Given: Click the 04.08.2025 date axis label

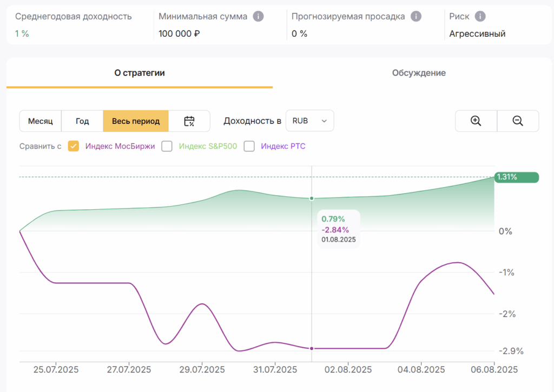Looking at the screenshot, I should pyautogui.click(x=421, y=370).
